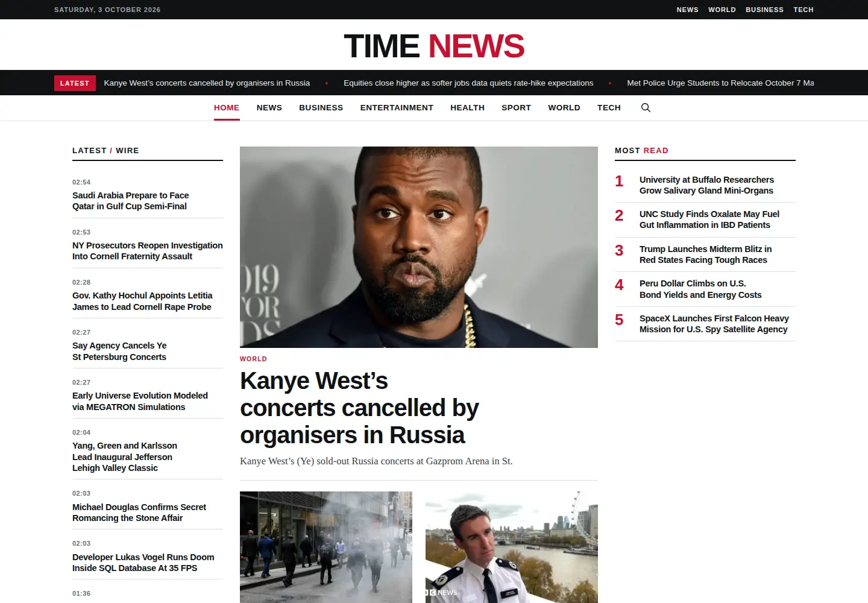The width and height of the screenshot is (868, 603).
Task: Open Peru Dollar Climbs most-read story
Action: pyautogui.click(x=700, y=289)
